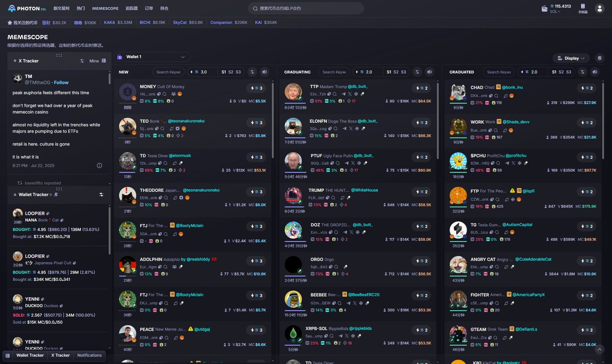Open globe icon on $PCHU row
This screenshot has width=612, height=364.
pyautogui.click(x=520, y=163)
